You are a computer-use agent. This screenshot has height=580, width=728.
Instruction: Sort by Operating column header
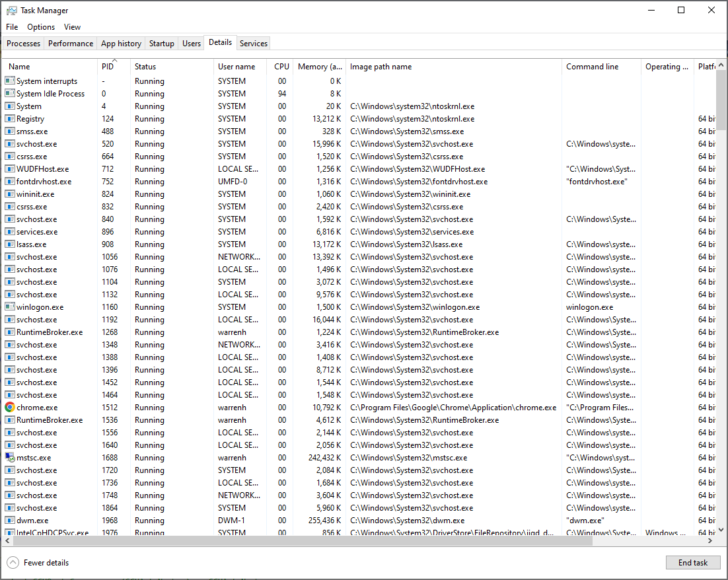667,67
